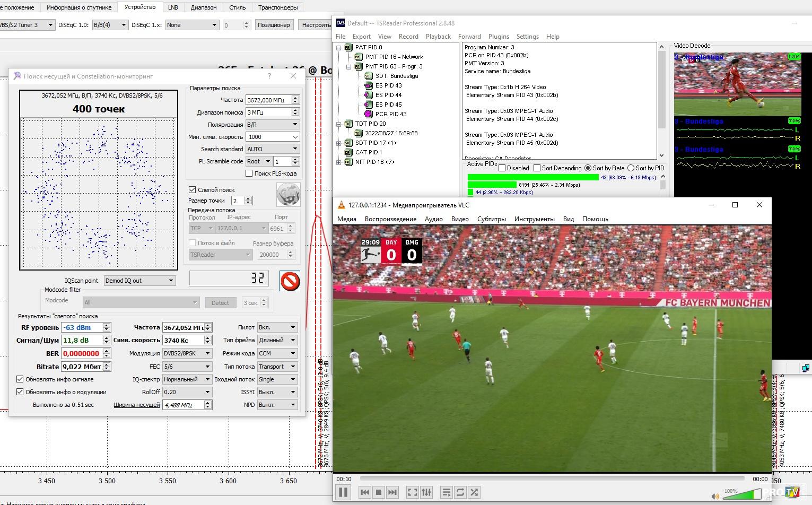Select the 'Sort by PID' radio button
812x505 pixels.
(631, 168)
